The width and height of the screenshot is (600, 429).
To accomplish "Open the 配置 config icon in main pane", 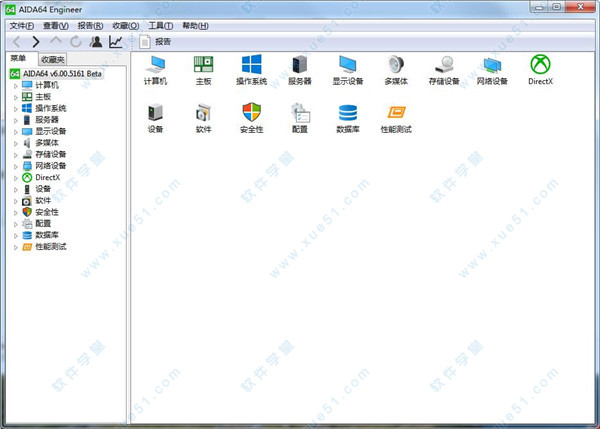I will click(x=300, y=118).
